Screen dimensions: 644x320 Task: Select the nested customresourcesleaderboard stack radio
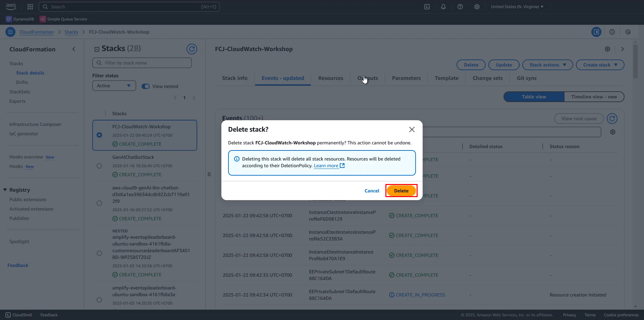(x=99, y=253)
